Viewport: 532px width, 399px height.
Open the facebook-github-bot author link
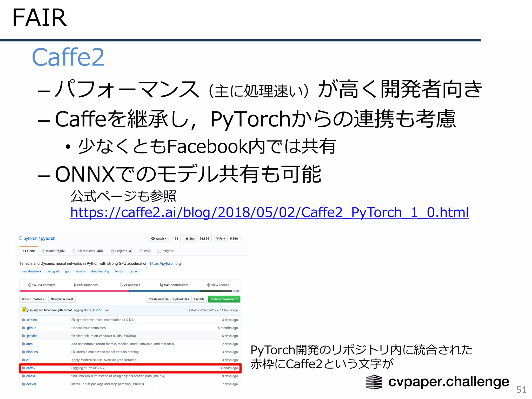click(x=58, y=310)
